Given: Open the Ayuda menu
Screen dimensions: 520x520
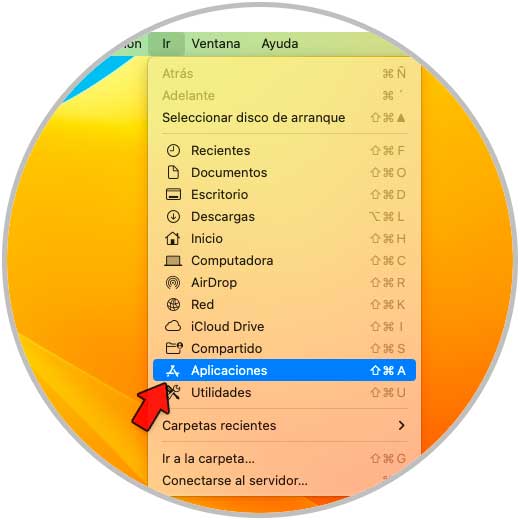Looking at the screenshot, I should (280, 44).
